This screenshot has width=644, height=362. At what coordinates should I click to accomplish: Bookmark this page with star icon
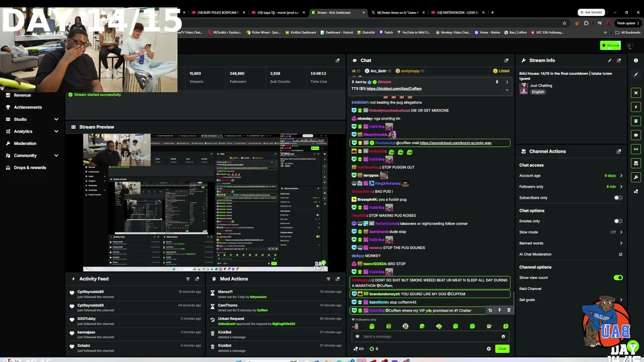tap(565, 23)
